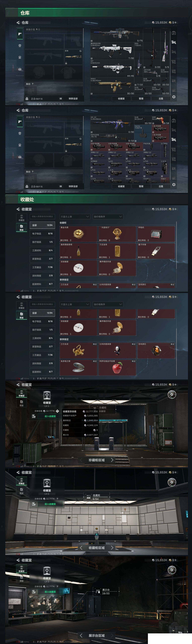Click 展示台 2,927,057 row in valuation popup

tap(80, 435)
